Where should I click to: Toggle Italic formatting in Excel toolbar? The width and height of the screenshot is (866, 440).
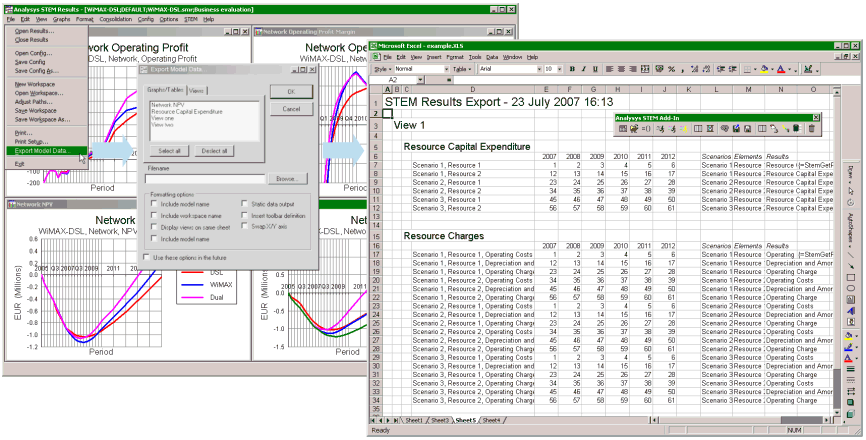584,69
